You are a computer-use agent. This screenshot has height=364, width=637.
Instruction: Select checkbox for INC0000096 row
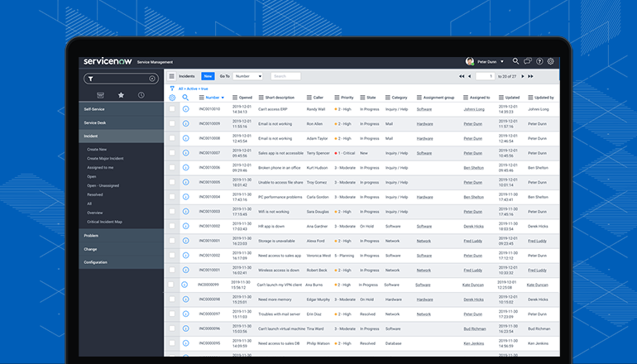tap(172, 328)
